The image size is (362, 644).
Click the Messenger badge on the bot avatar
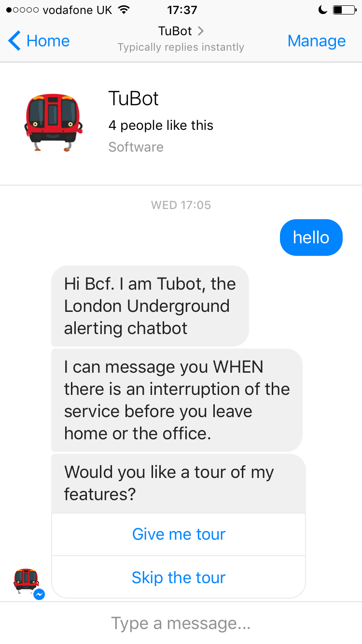tap(39, 595)
